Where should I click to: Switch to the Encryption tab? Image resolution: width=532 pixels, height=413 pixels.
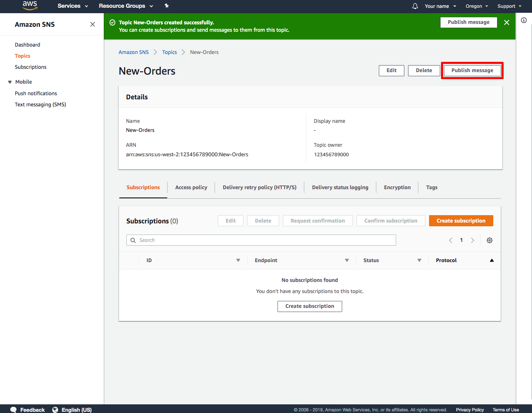point(397,188)
